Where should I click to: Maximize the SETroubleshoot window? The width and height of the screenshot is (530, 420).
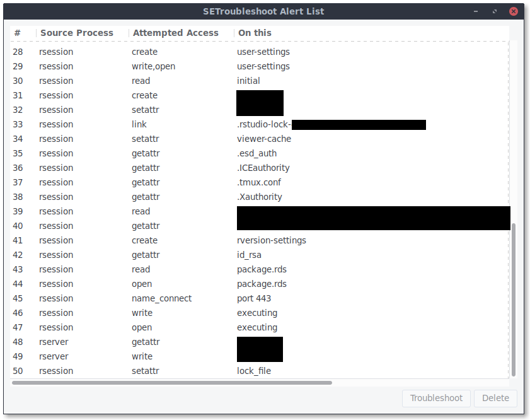point(495,11)
